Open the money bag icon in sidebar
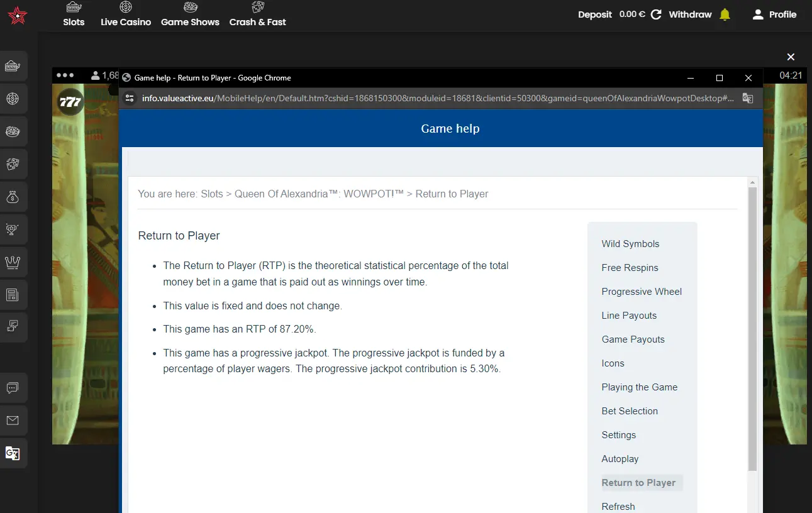 13,197
